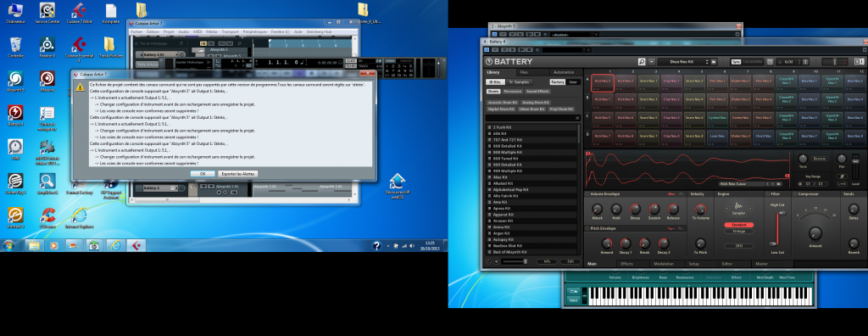Toggle the Sync button in Battery header
868x336 pixels.
pyautogui.click(x=736, y=62)
